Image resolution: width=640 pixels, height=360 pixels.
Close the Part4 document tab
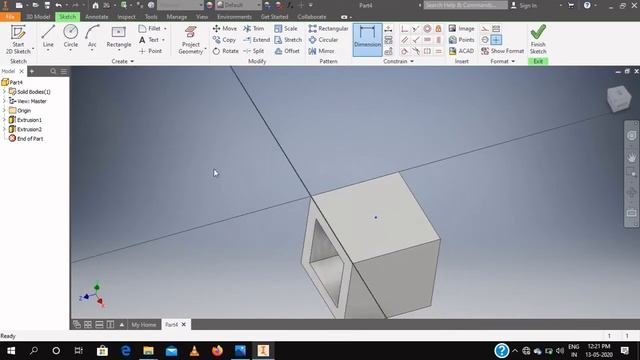(x=184, y=324)
